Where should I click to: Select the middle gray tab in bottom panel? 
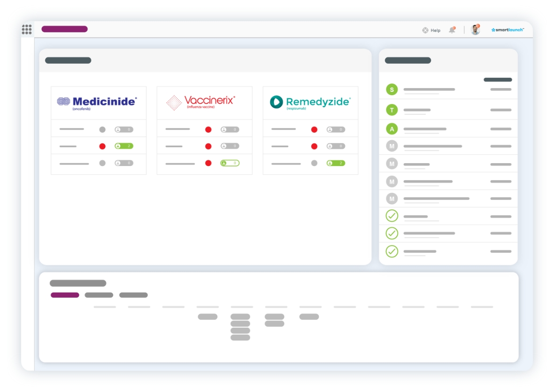point(99,295)
